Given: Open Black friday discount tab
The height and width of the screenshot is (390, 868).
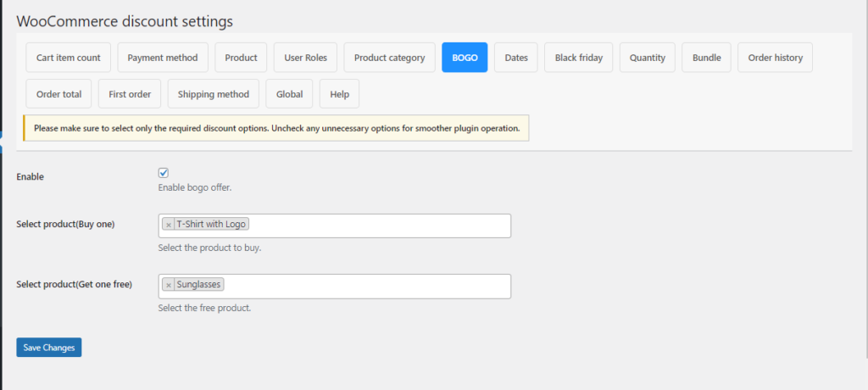Looking at the screenshot, I should (578, 58).
